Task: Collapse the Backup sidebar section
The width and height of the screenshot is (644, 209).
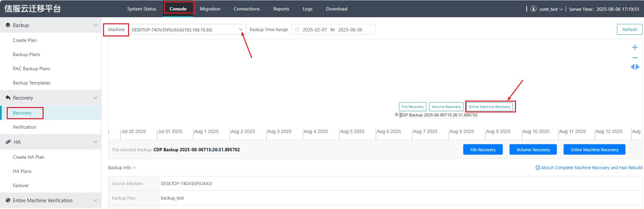Action: (95, 25)
